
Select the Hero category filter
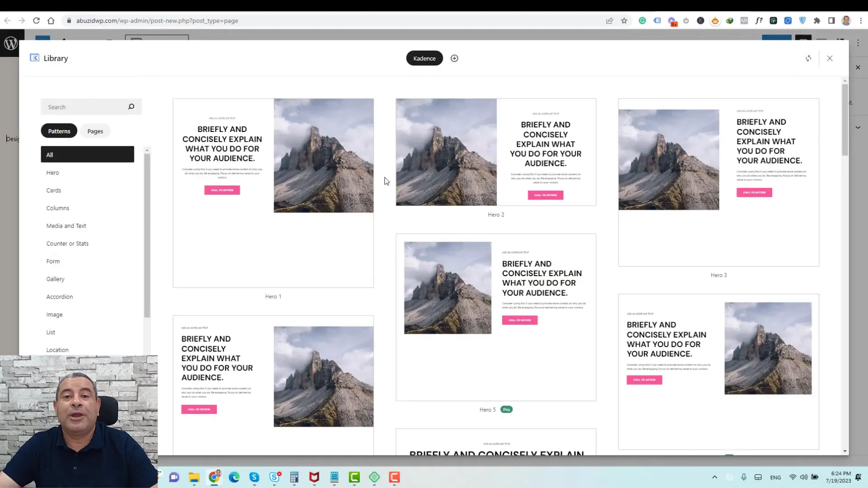(53, 172)
